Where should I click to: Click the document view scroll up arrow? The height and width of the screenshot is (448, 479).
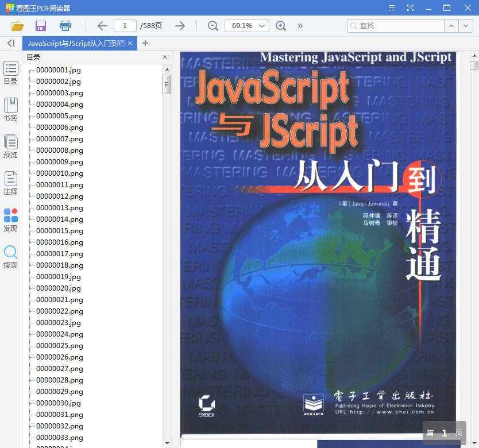[474, 56]
